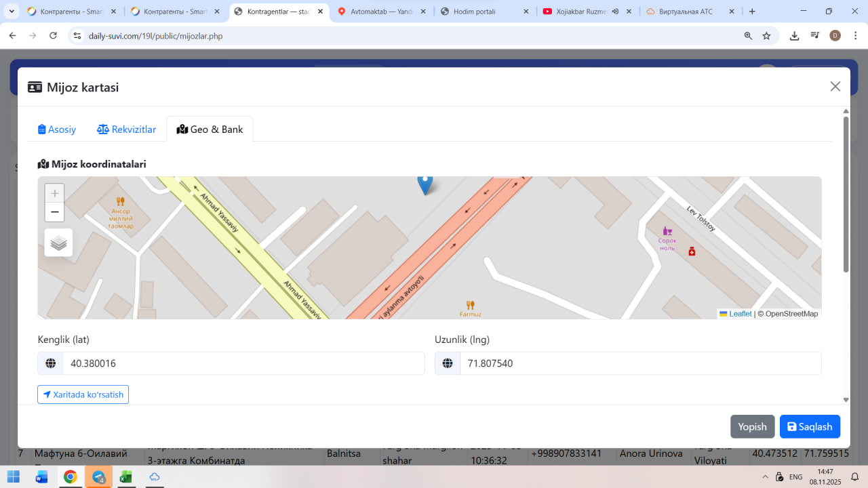Save changes with Saqlash button
Image resolution: width=868 pixels, height=488 pixels.
coord(810,426)
